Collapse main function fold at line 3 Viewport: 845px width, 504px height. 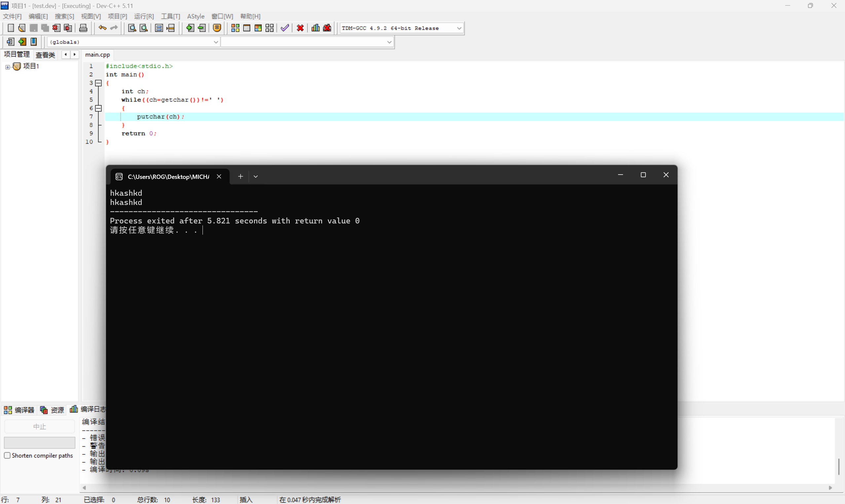click(x=98, y=83)
